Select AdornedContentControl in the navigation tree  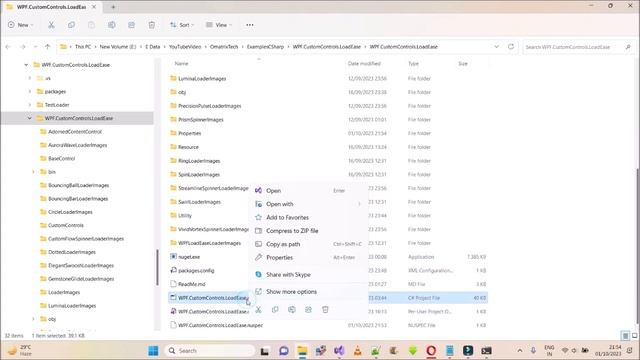tap(75, 132)
